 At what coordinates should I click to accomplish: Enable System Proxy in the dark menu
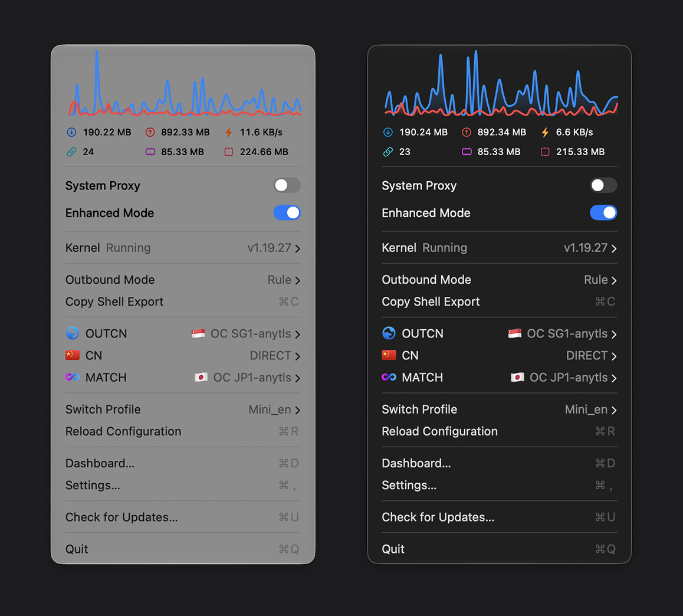coord(603,185)
